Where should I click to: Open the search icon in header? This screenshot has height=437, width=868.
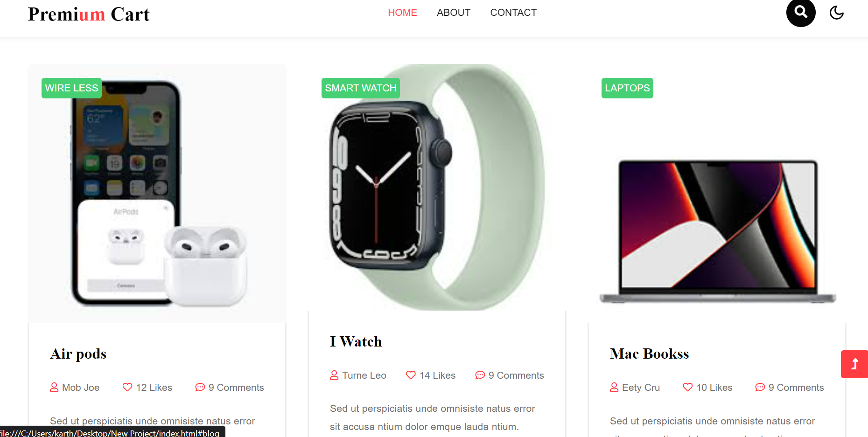point(801,12)
